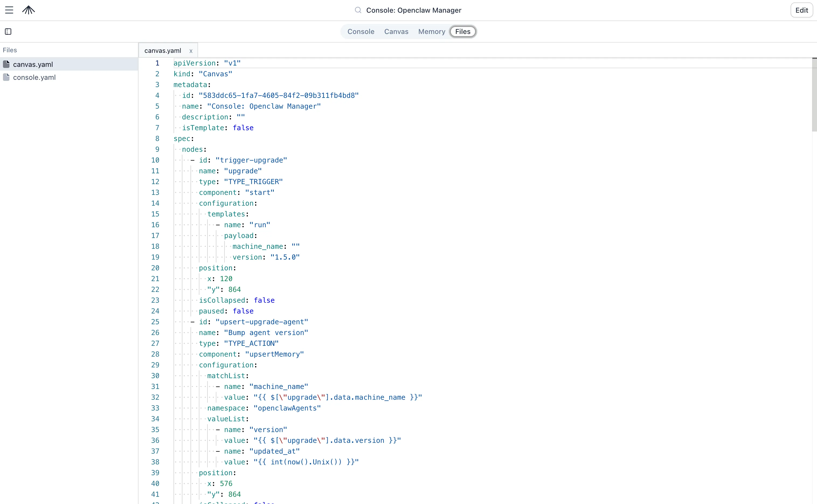
Task: Click id: "upsert-upgrade-agent" line
Action: point(249,322)
